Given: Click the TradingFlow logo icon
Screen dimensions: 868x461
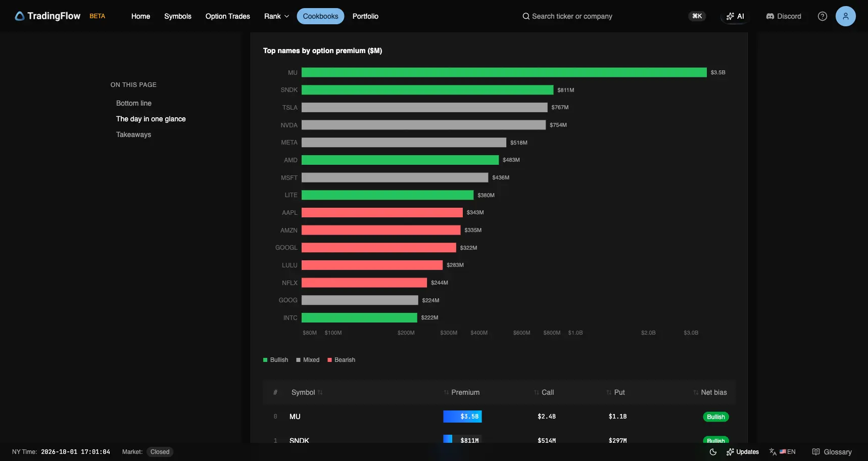Looking at the screenshot, I should tap(20, 16).
